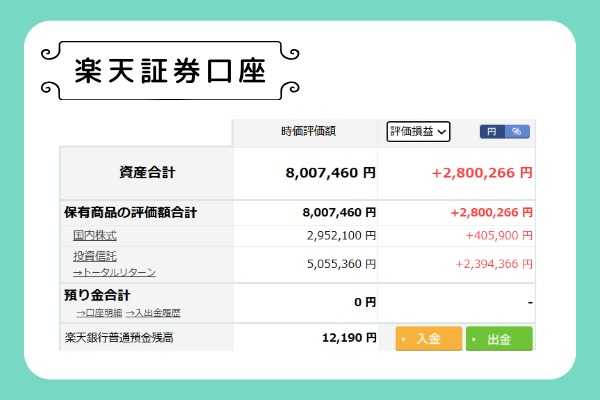600x400 pixels.
Task: Select the 資産合計 row label
Action: [147, 172]
